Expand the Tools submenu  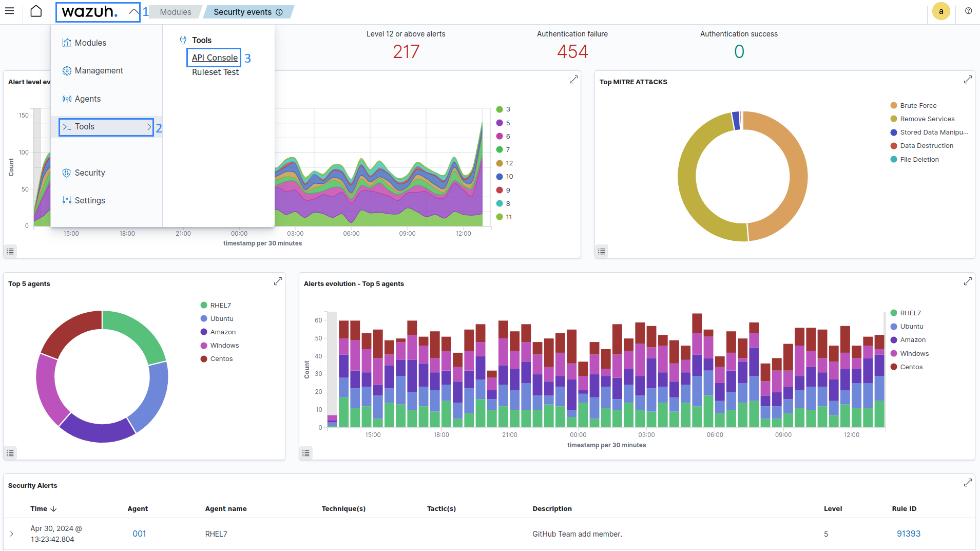pos(106,127)
